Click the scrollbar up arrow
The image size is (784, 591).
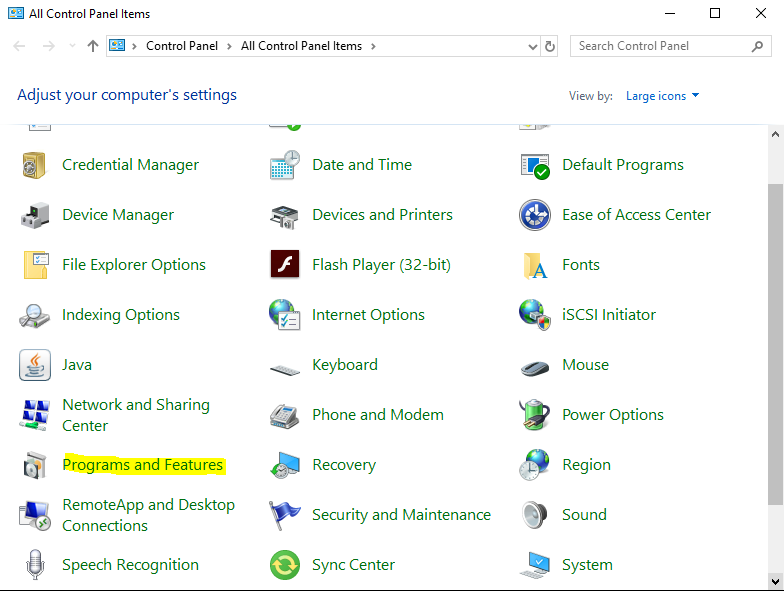776,134
